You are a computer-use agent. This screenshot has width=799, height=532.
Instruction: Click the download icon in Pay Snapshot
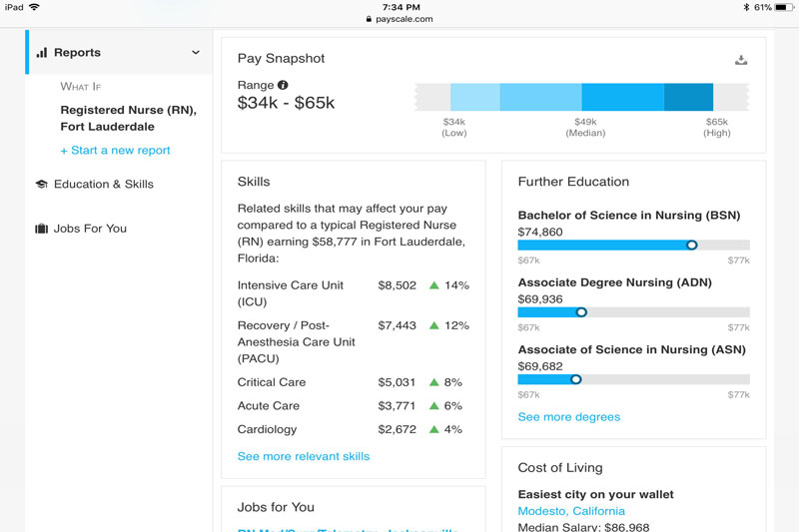tap(741, 60)
